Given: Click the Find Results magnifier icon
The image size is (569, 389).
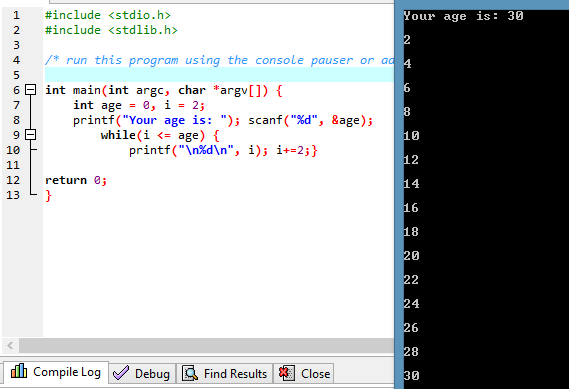Looking at the screenshot, I should click(190, 373).
